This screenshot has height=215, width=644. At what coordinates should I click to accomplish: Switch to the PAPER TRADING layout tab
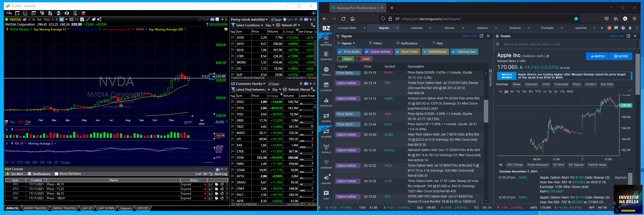(x=36, y=208)
